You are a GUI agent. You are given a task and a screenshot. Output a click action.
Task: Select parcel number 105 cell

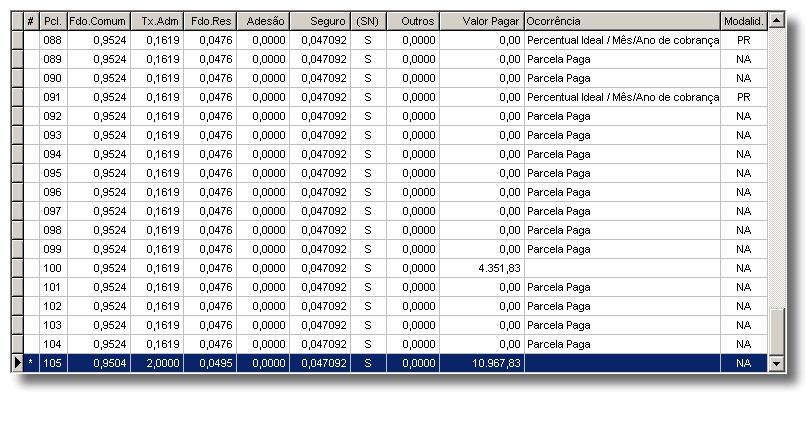pyautogui.click(x=53, y=363)
